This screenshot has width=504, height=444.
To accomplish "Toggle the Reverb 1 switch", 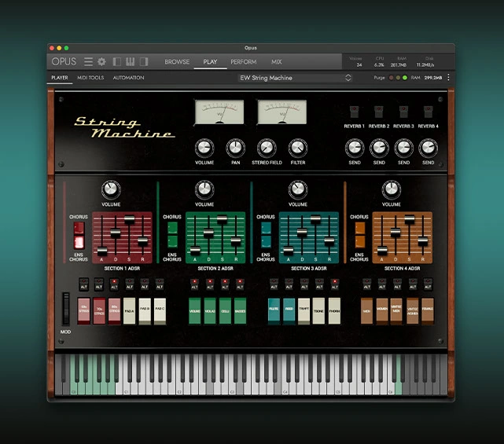I will coord(354,112).
